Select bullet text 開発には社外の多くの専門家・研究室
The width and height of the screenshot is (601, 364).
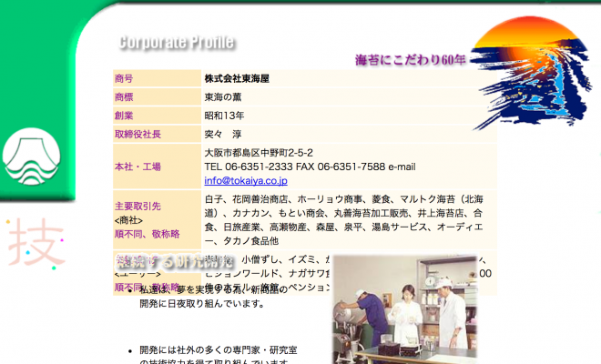(219, 349)
